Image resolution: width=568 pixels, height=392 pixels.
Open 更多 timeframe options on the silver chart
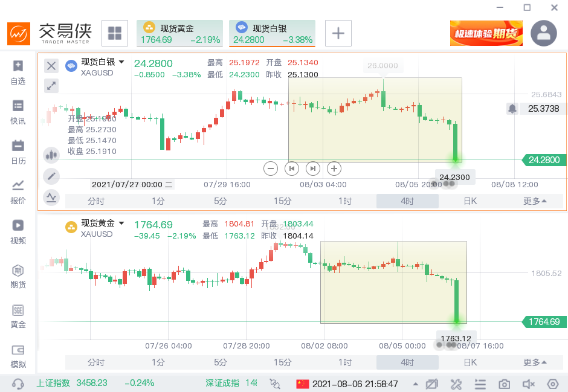tap(535, 201)
